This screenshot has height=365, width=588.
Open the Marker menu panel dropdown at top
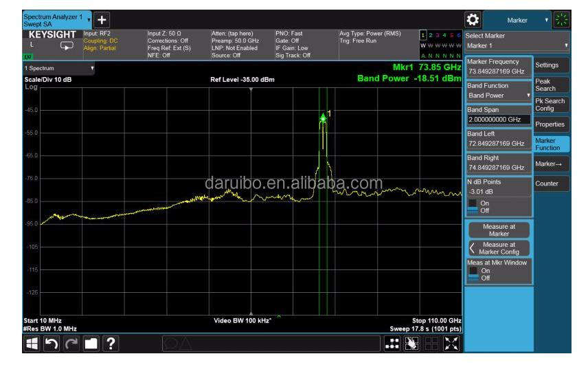[517, 20]
